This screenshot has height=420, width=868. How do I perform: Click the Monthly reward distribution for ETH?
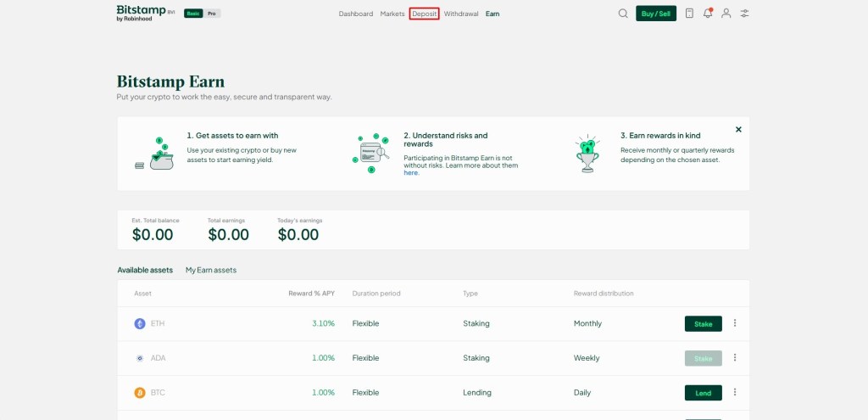[x=588, y=323]
